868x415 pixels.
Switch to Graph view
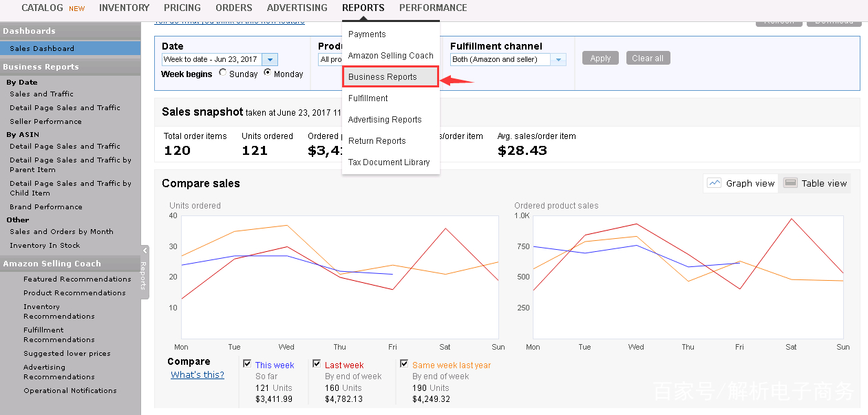pos(741,183)
